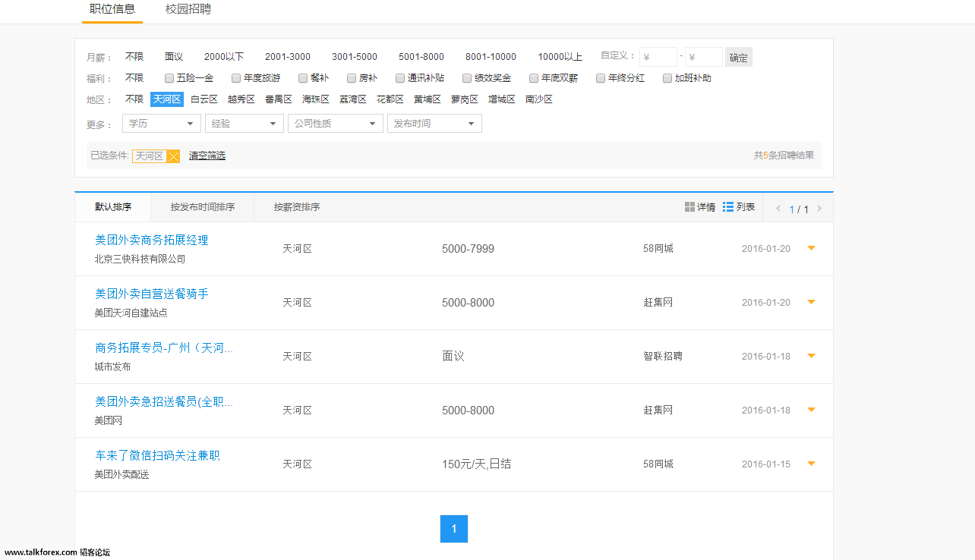The width and height of the screenshot is (975, 560).
Task: Open the 职位信息 tab
Action: coord(112,9)
